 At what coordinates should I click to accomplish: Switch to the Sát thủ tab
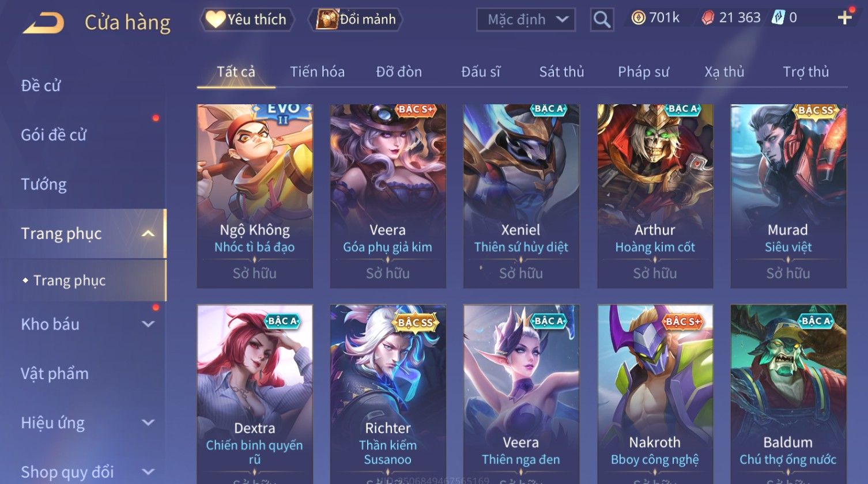point(561,72)
